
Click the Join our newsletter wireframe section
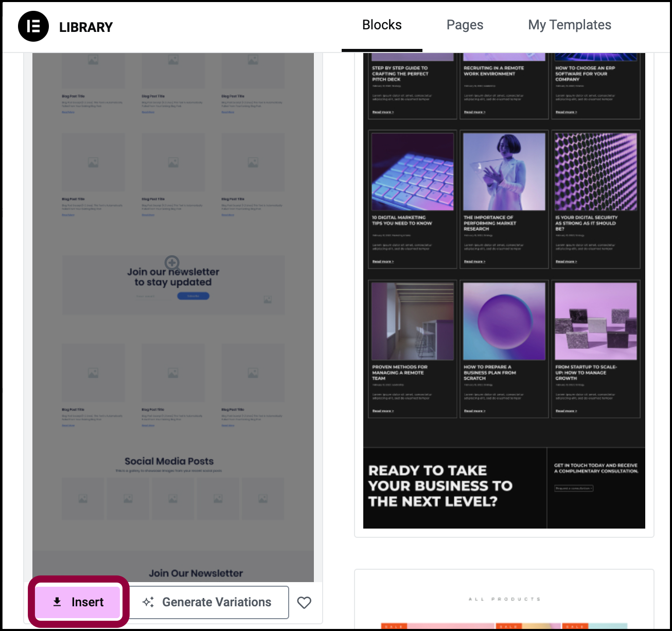click(173, 285)
